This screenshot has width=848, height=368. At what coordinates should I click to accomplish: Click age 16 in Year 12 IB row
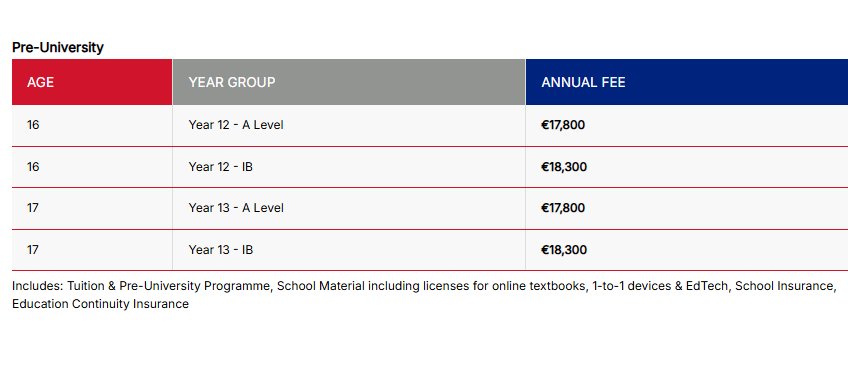click(33, 167)
